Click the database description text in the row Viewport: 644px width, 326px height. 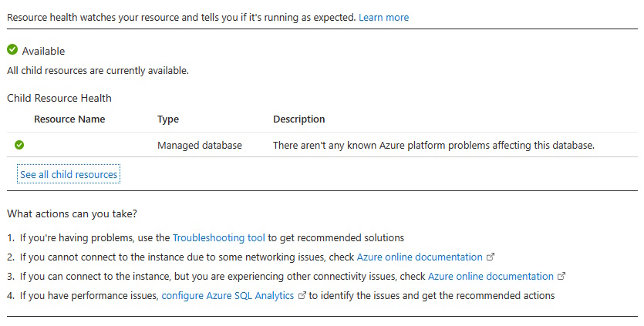coord(433,145)
